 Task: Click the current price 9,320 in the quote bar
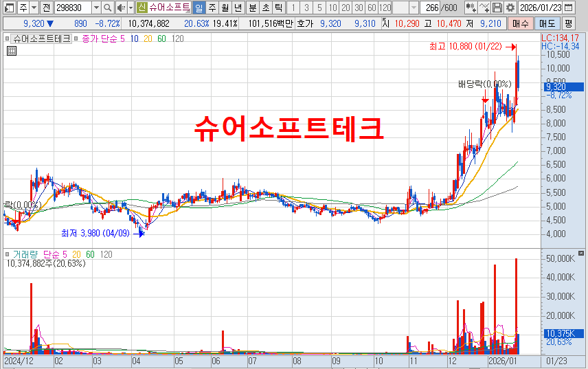tap(34, 23)
